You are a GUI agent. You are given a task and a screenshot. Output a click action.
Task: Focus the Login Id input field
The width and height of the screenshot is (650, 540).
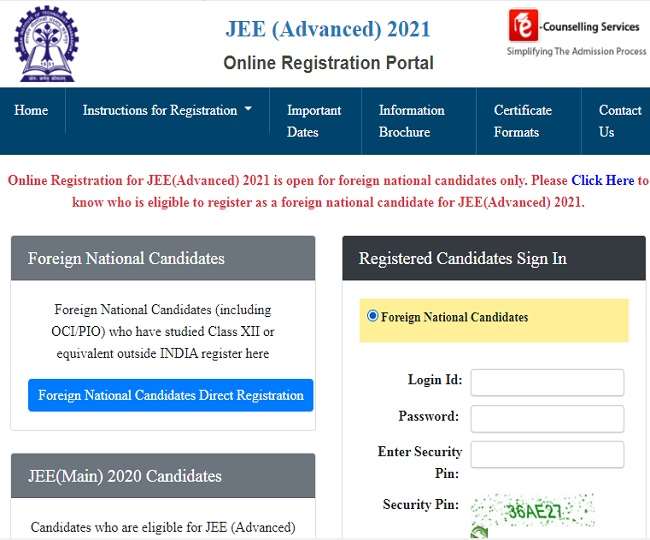pyautogui.click(x=547, y=382)
